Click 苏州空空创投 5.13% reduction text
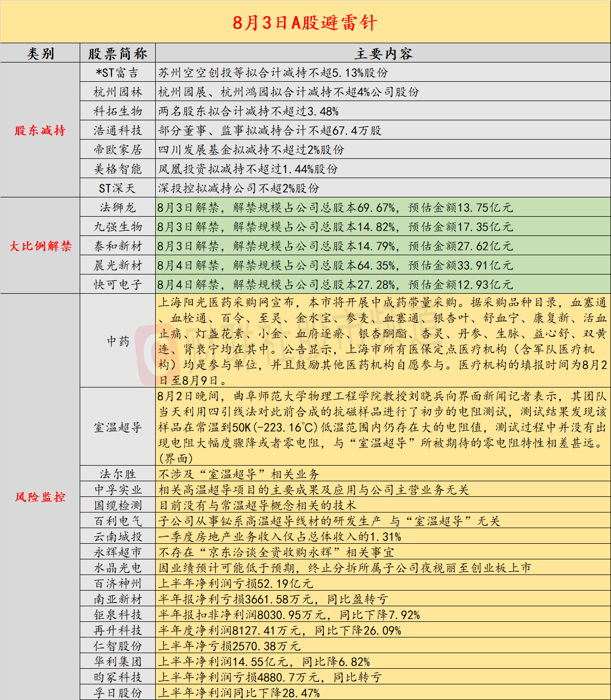611x700 pixels. (273, 73)
